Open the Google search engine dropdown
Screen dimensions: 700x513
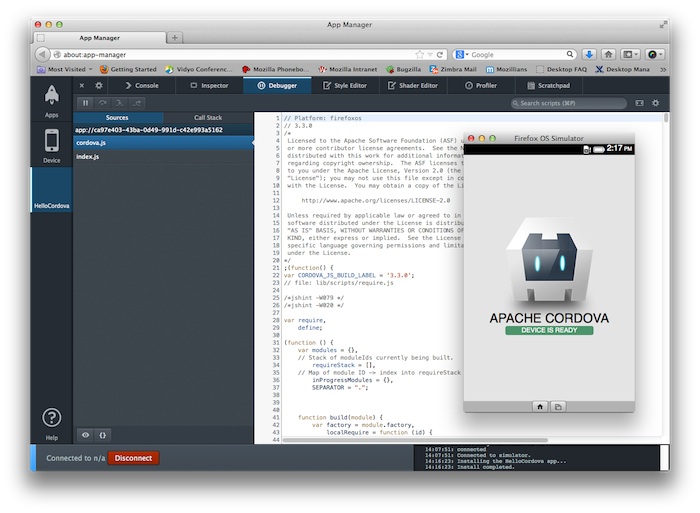click(x=461, y=54)
